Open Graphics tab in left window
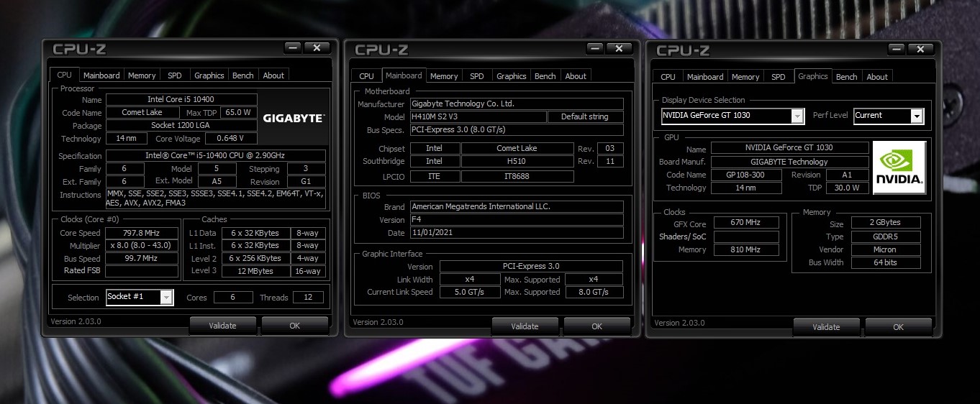The height and width of the screenshot is (404, 980). [x=209, y=75]
